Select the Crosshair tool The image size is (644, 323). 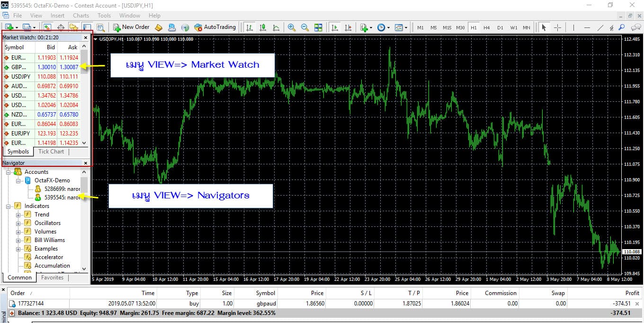click(558, 27)
